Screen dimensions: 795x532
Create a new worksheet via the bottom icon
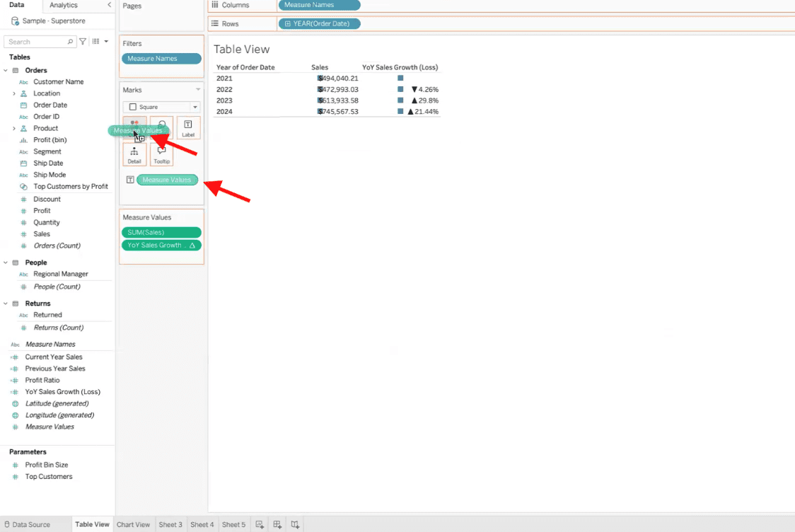point(259,524)
